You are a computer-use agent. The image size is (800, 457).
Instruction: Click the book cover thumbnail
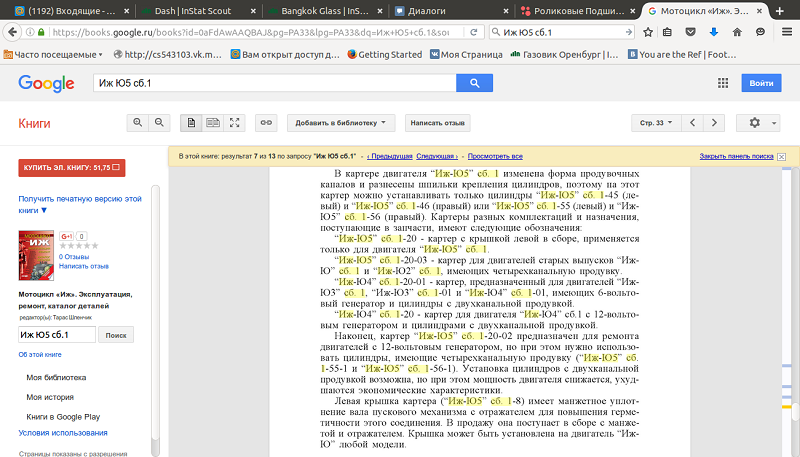(x=36, y=256)
